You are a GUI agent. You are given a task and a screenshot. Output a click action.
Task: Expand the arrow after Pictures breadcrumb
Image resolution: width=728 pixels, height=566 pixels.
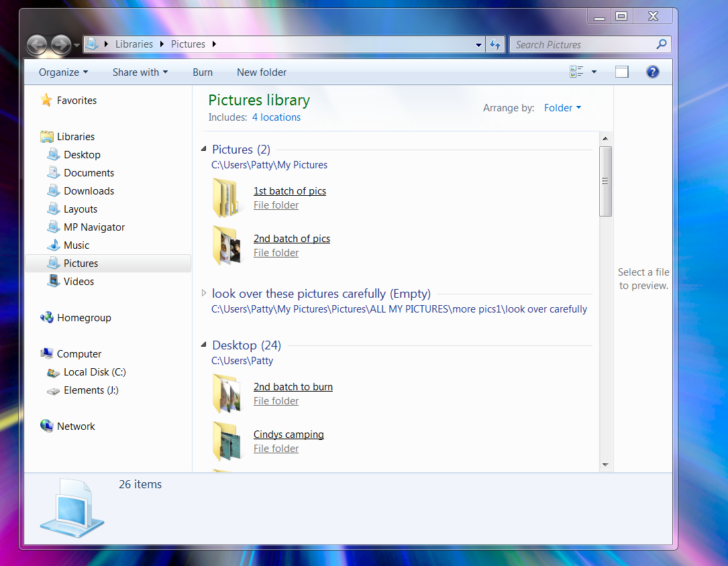point(214,44)
